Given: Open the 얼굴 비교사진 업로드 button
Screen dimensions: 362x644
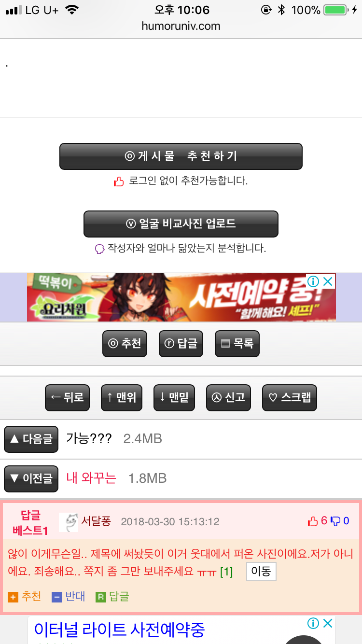Looking at the screenshot, I should 181,224.
